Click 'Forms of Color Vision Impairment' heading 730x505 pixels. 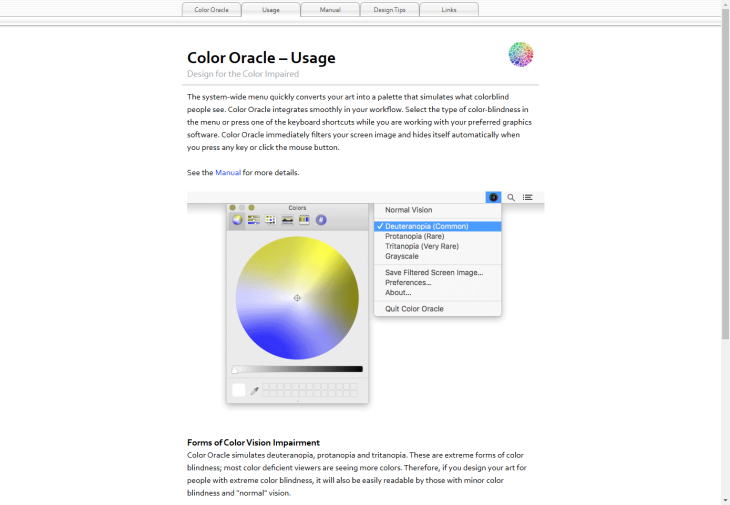point(253,443)
